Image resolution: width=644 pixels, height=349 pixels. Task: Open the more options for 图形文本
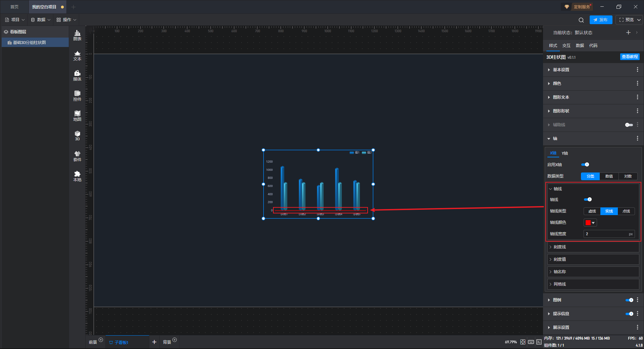point(637,97)
